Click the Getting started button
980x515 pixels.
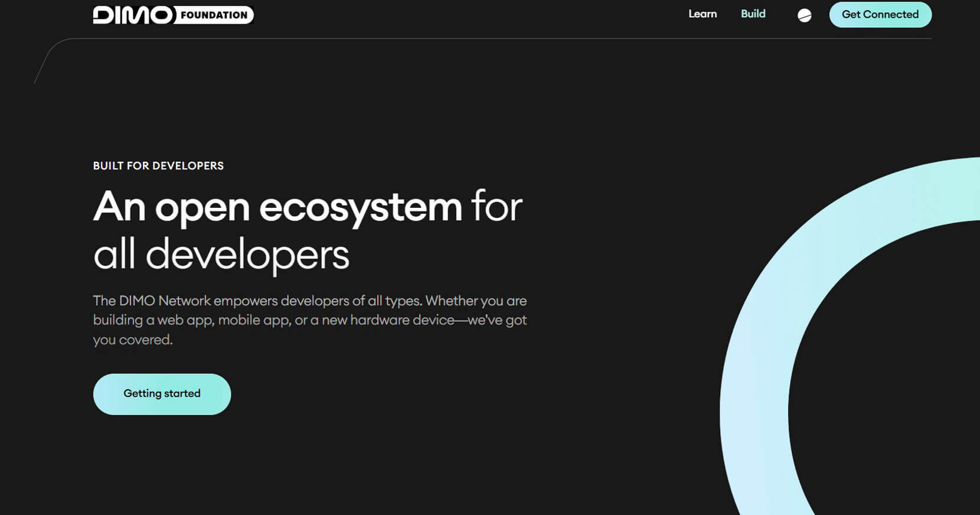(162, 394)
